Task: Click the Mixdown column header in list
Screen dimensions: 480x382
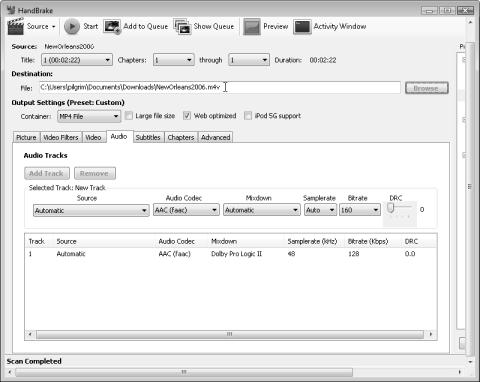Action: click(x=224, y=241)
